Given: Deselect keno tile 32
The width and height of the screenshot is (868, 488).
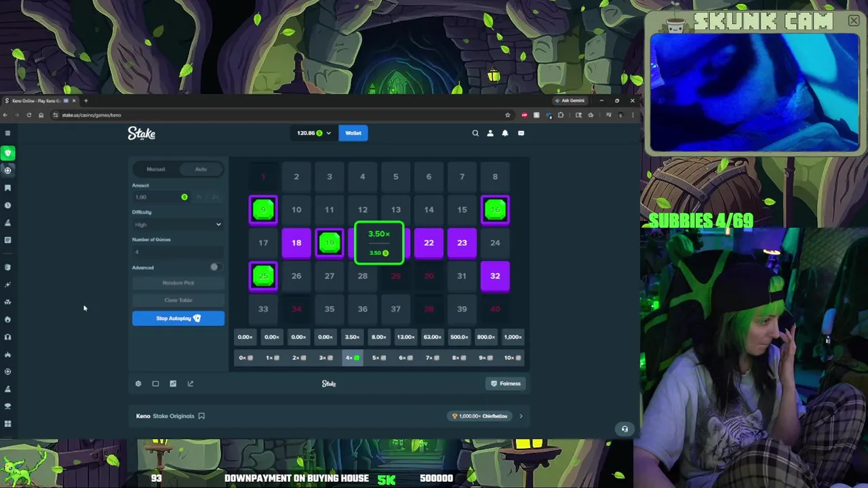Looking at the screenshot, I should [495, 276].
